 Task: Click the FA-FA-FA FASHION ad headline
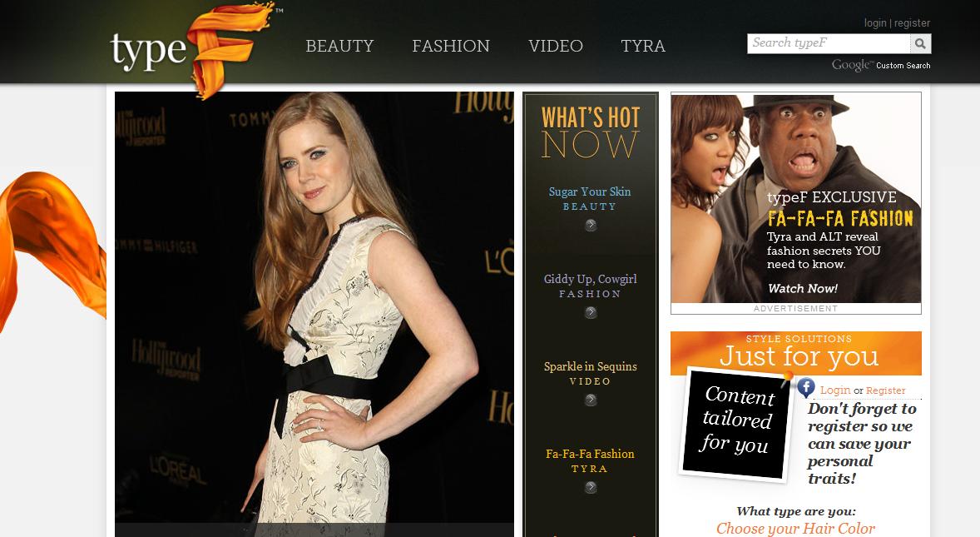pos(840,218)
